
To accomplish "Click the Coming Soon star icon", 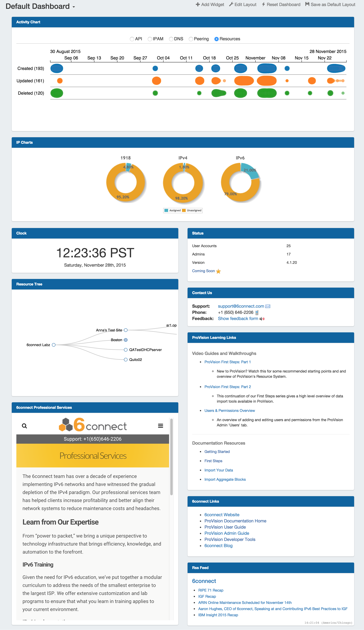I will (x=218, y=271).
